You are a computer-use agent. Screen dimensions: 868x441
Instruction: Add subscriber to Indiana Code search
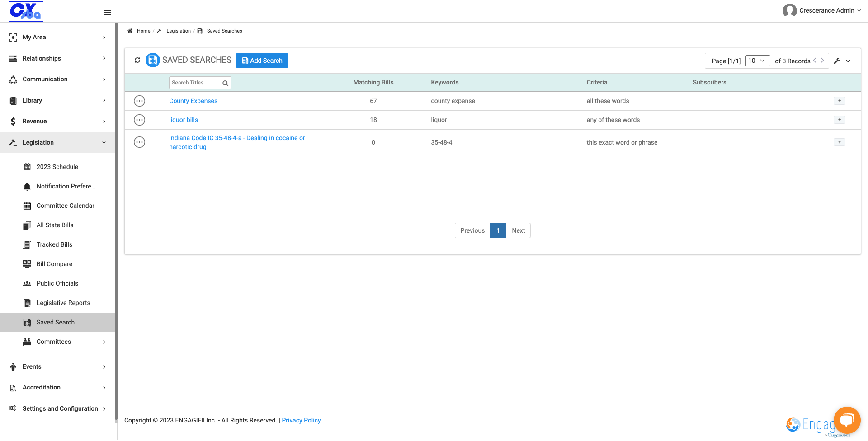840,142
